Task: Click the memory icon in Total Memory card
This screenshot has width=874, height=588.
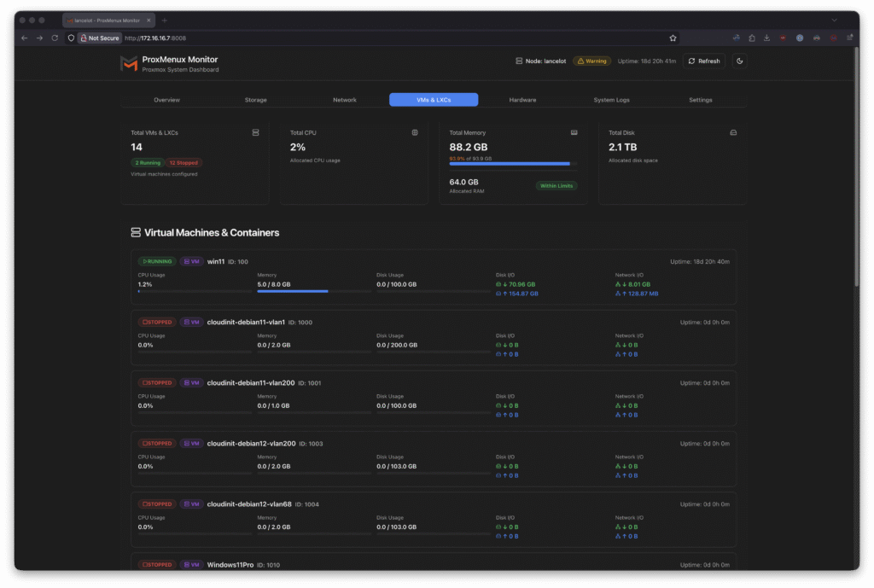Action: 574,133
